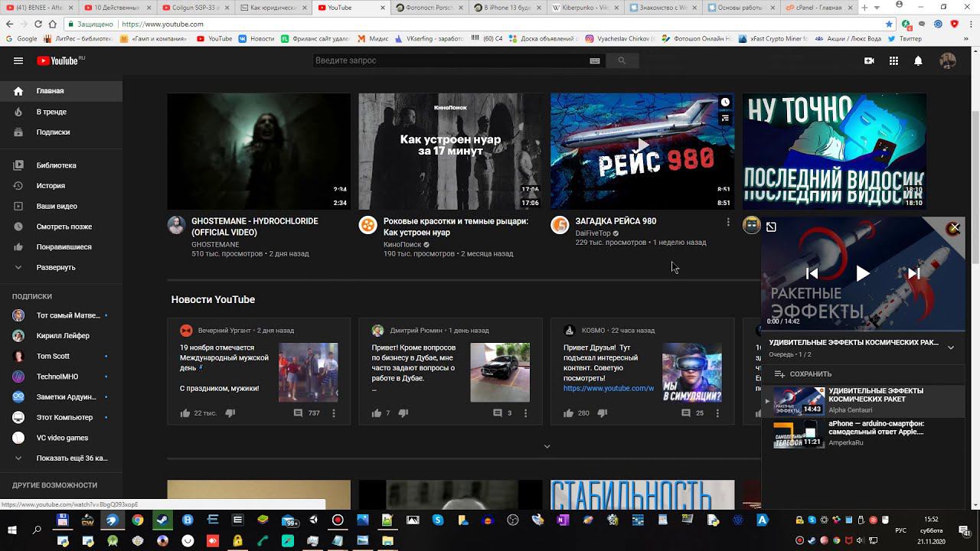Open Подписки in the sidebar menu
Viewport: 980px width, 551px height.
click(x=61, y=132)
